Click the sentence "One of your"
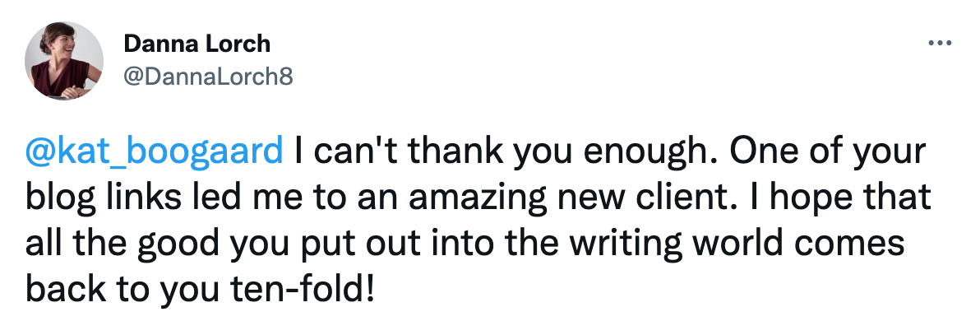This screenshot has height=321, width=980. click(x=793, y=153)
